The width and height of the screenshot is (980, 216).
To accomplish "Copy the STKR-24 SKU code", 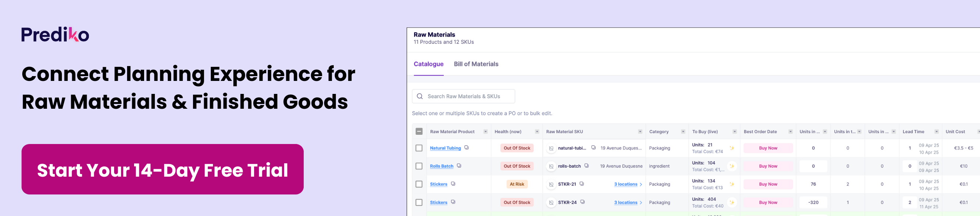I will 582,202.
